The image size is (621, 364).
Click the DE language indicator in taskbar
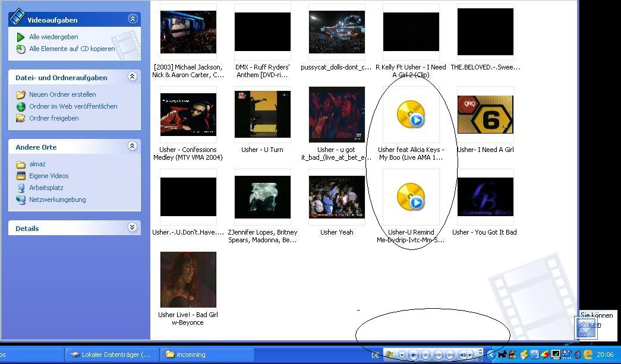pos(375,355)
